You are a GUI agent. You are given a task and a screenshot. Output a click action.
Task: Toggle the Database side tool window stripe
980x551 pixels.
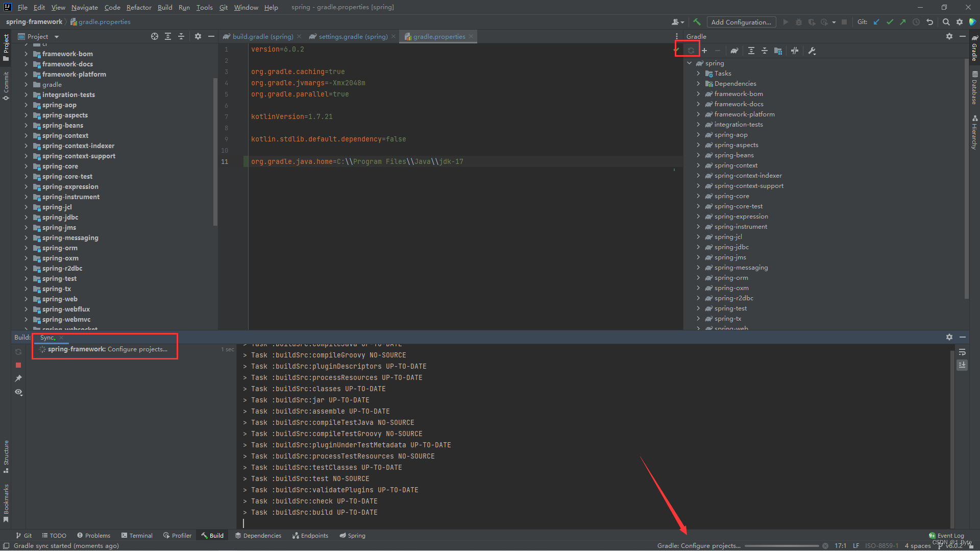coord(974,88)
